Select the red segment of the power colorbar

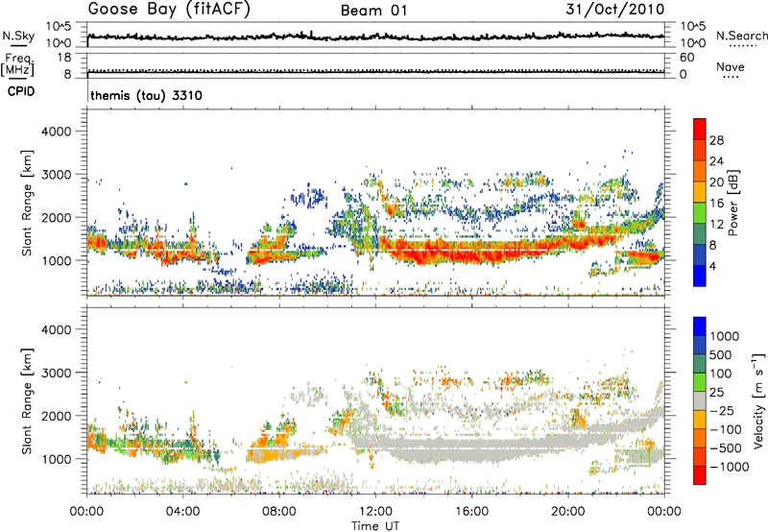pyautogui.click(x=700, y=130)
